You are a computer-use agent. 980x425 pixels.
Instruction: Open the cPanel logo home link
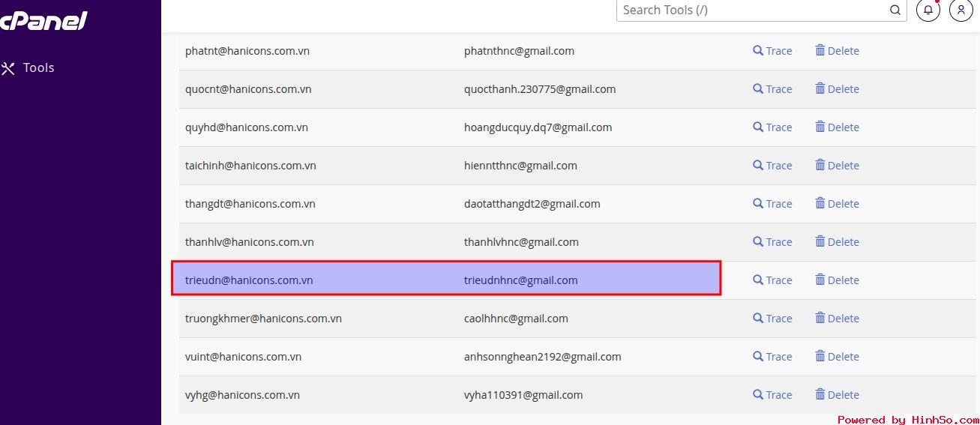coord(43,20)
